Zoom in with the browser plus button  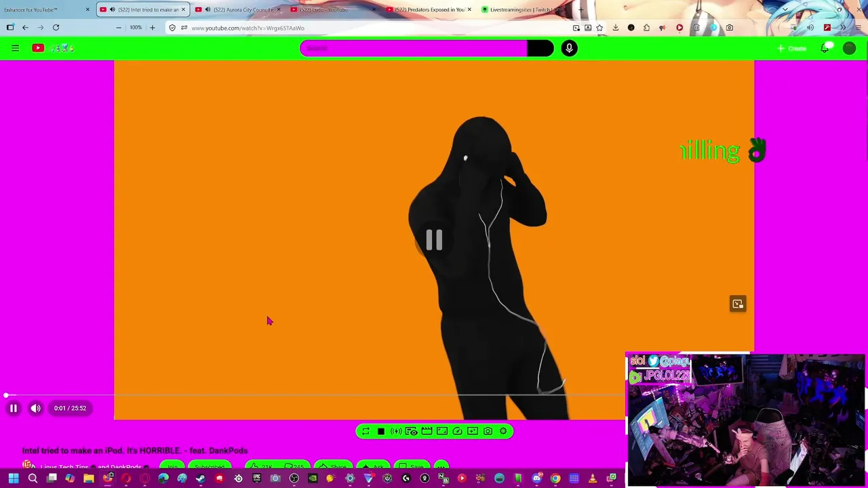pos(152,28)
